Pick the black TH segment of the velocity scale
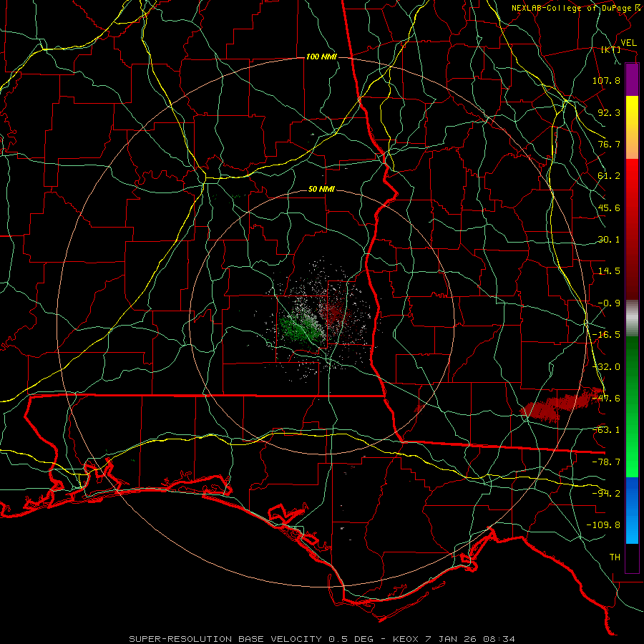644x644 pixels. click(x=632, y=558)
